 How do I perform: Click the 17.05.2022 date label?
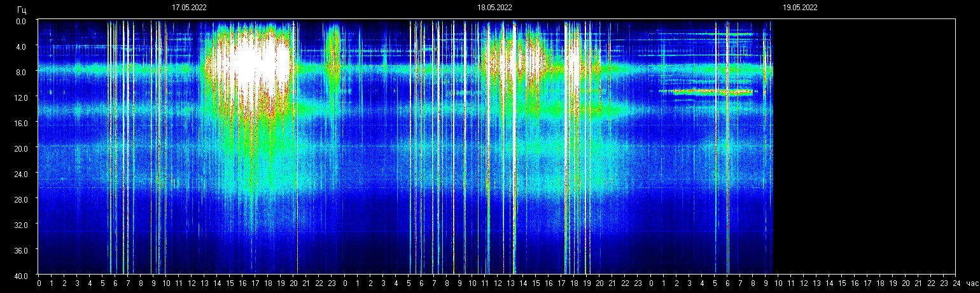[x=189, y=8]
